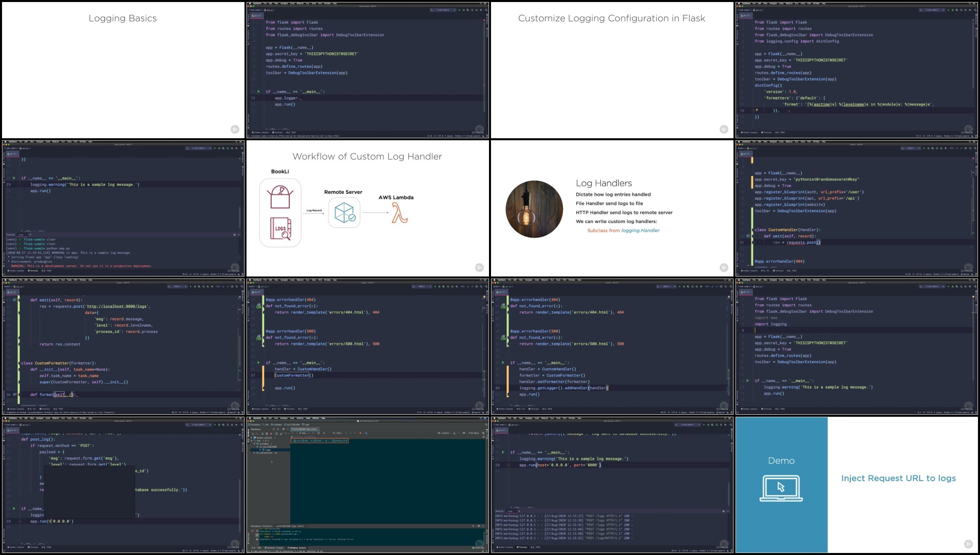The width and height of the screenshot is (980, 555).
Task: Click gutter run arrow beside app.logger code
Action: pos(259,92)
